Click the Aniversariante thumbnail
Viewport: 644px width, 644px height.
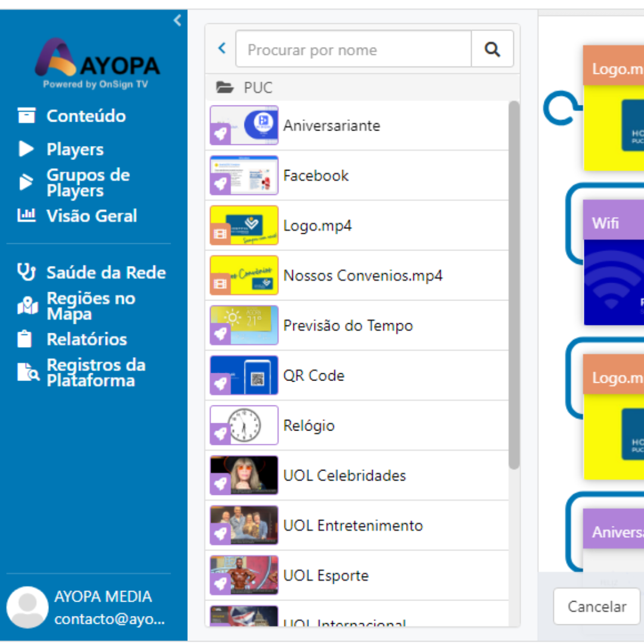(244, 125)
